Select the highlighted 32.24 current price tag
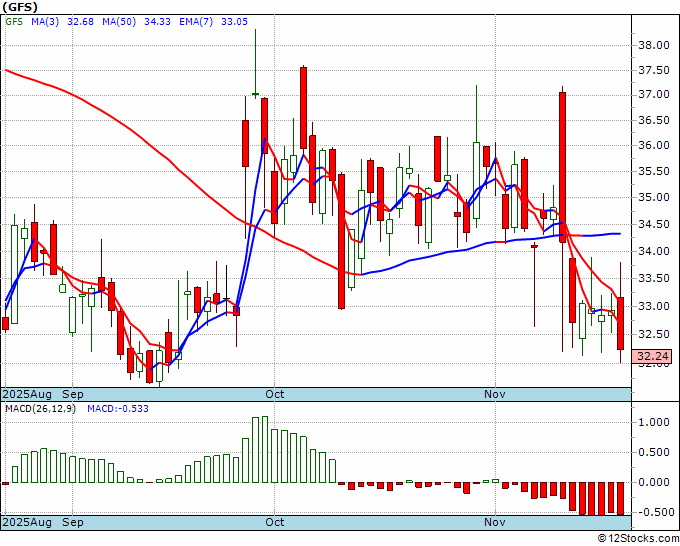 click(x=653, y=356)
